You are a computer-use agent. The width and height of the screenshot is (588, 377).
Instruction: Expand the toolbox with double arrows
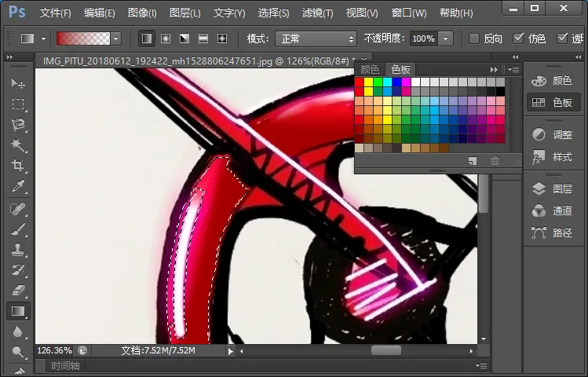[x=10, y=57]
